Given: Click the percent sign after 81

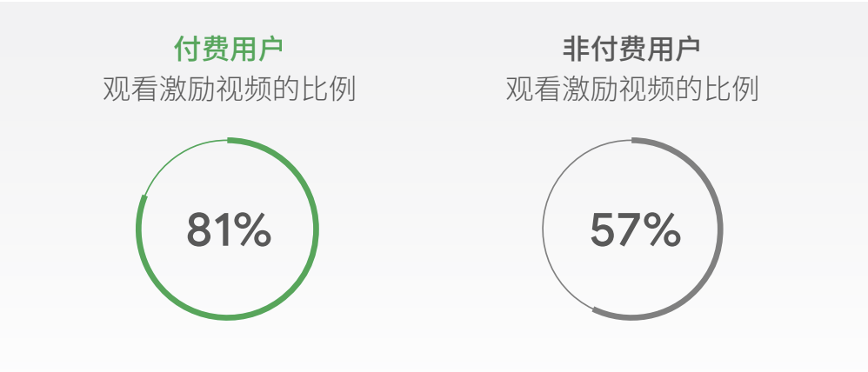Looking at the screenshot, I should coord(253,230).
